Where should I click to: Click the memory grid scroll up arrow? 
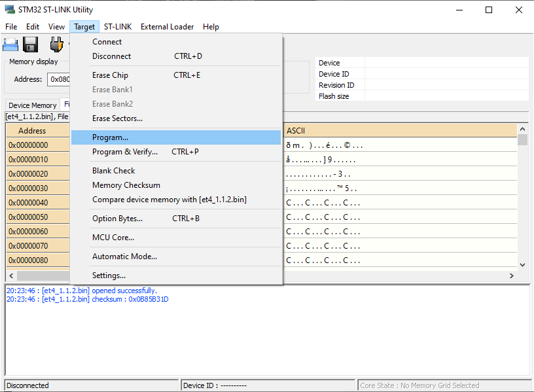[522, 129]
